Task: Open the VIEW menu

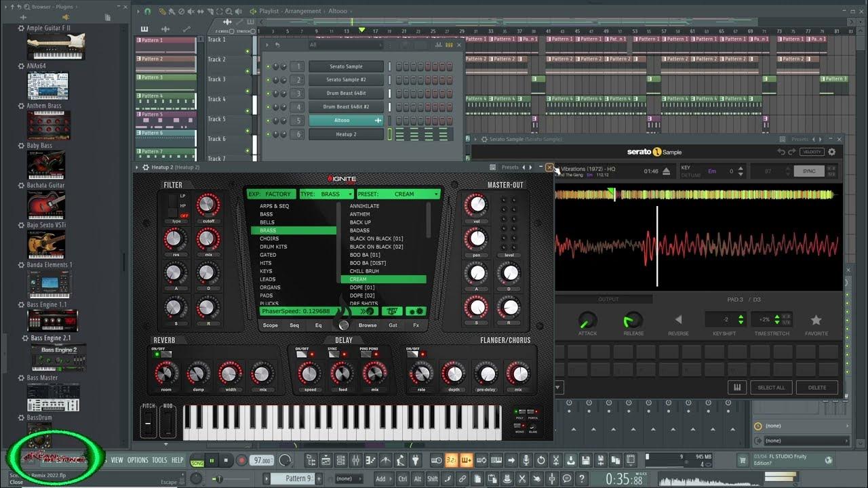Action: [117, 460]
